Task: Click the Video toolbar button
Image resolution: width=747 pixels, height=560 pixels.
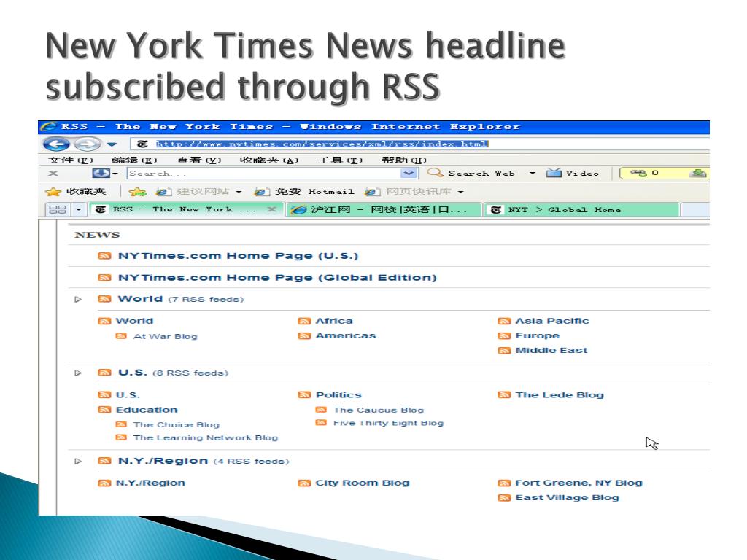Action: click(572, 174)
